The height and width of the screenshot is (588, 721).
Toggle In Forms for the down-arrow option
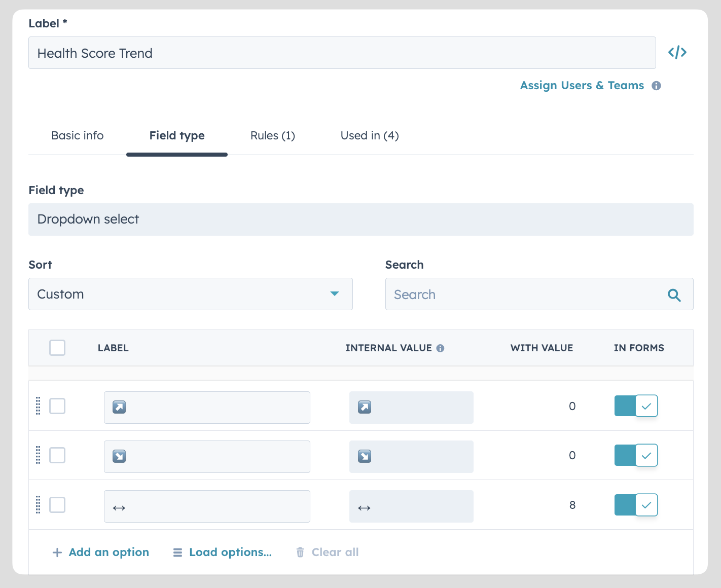636,455
